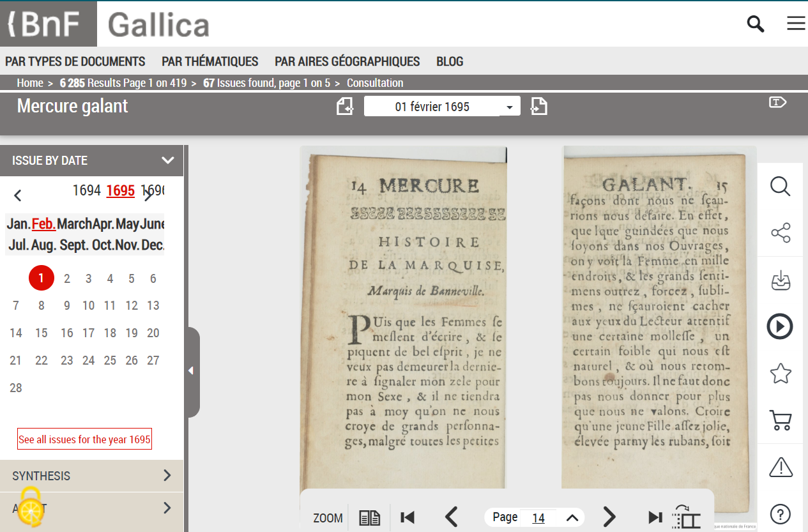Viewport: 808px width, 532px height.
Task: Open the search magnifier in the right sidebar
Action: point(780,186)
